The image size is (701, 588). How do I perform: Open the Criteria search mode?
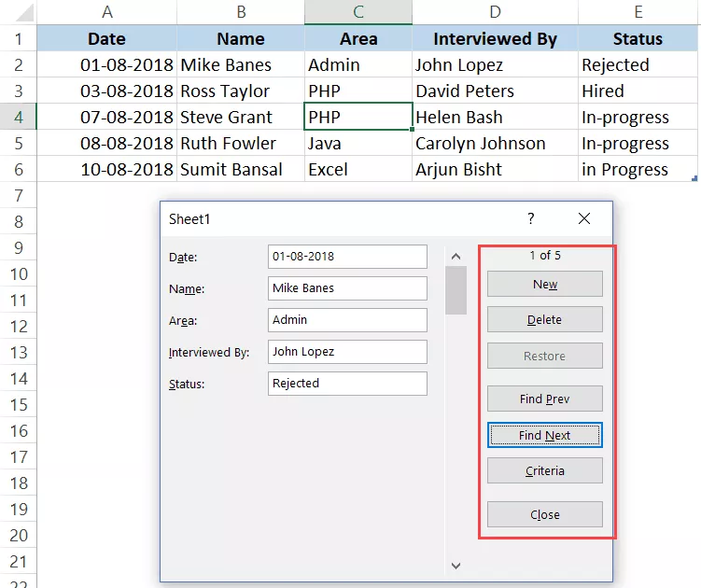[544, 471]
